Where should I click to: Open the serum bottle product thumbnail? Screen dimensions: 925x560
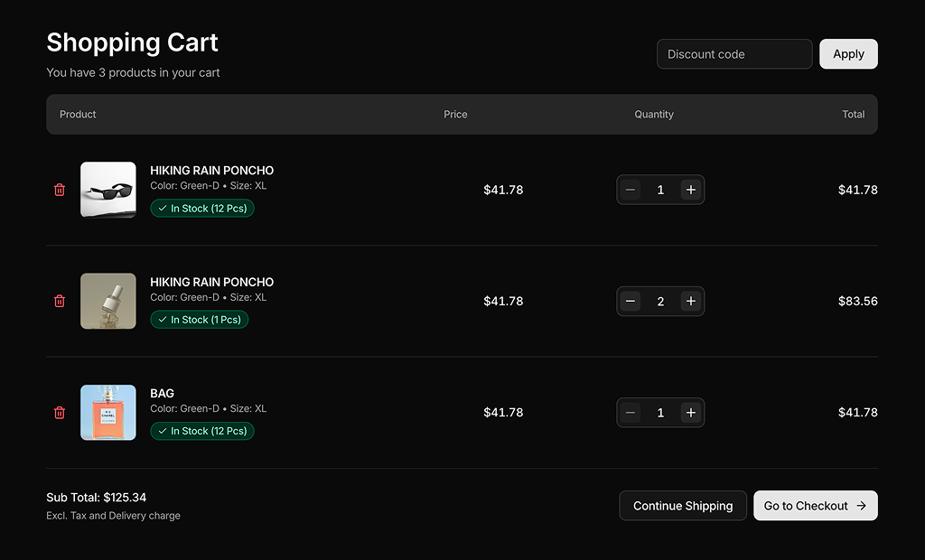108,301
